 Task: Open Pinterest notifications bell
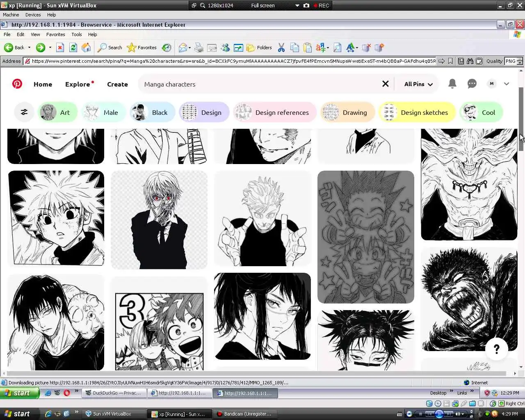(452, 84)
